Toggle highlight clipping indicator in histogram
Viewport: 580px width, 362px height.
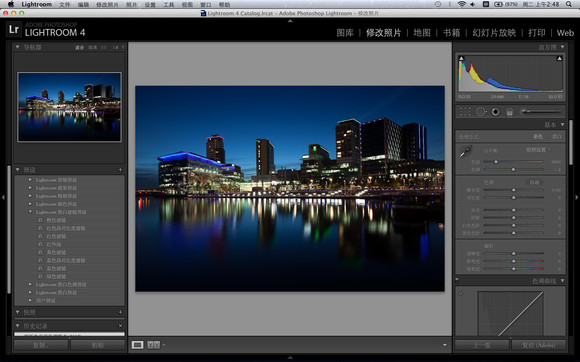(559, 58)
